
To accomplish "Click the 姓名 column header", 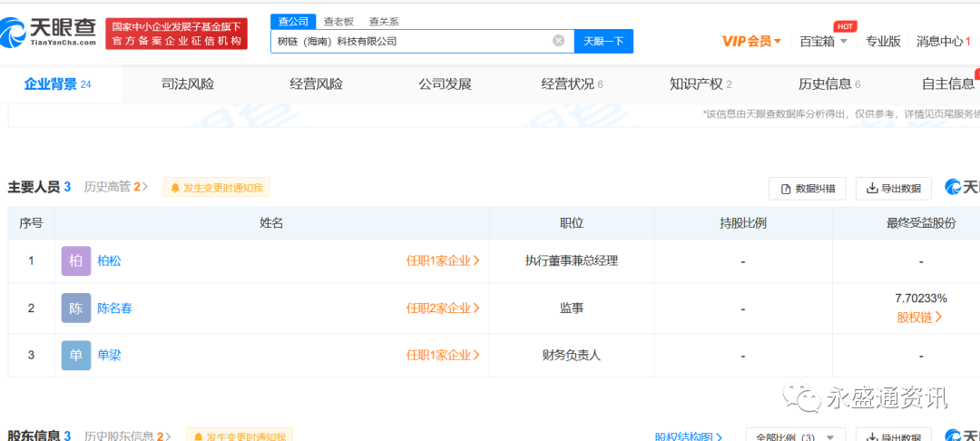I will coord(271,223).
